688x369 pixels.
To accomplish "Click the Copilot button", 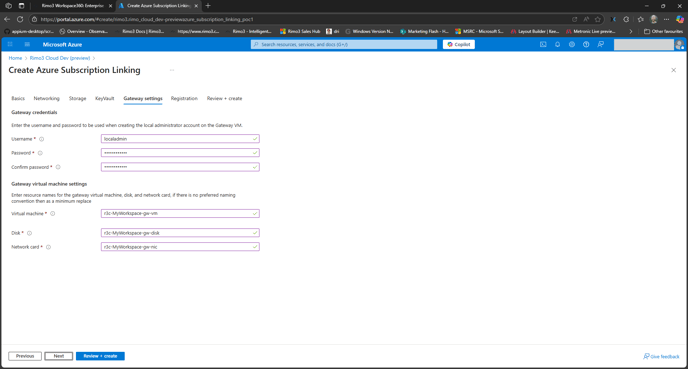I will pos(459,44).
